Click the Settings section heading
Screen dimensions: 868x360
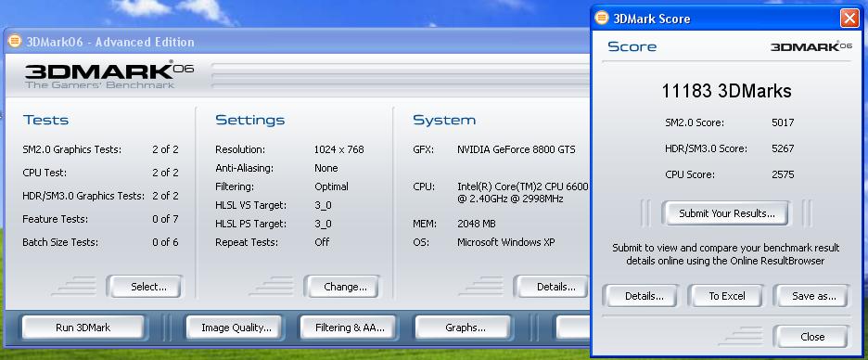pyautogui.click(x=249, y=121)
